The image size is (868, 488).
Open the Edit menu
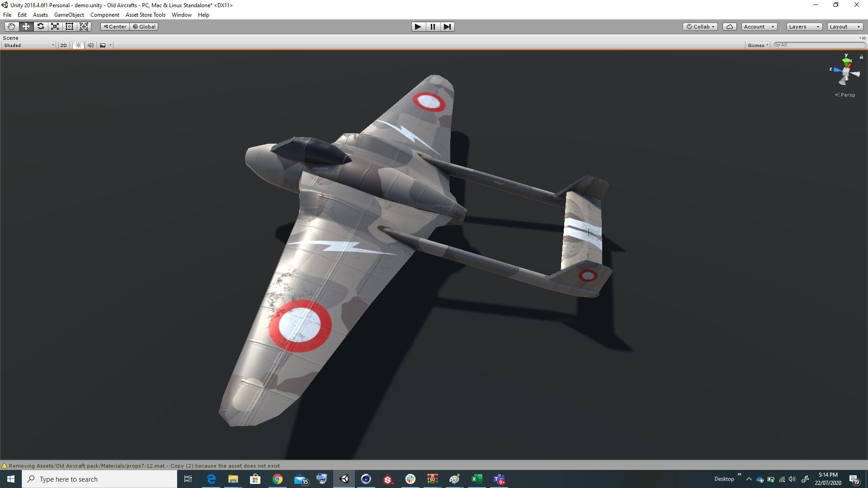[22, 15]
